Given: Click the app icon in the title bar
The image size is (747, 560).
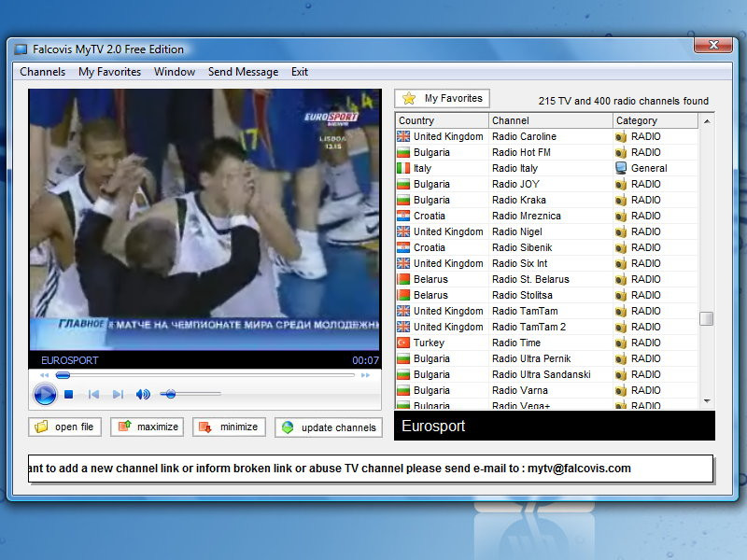Looking at the screenshot, I should [21, 49].
